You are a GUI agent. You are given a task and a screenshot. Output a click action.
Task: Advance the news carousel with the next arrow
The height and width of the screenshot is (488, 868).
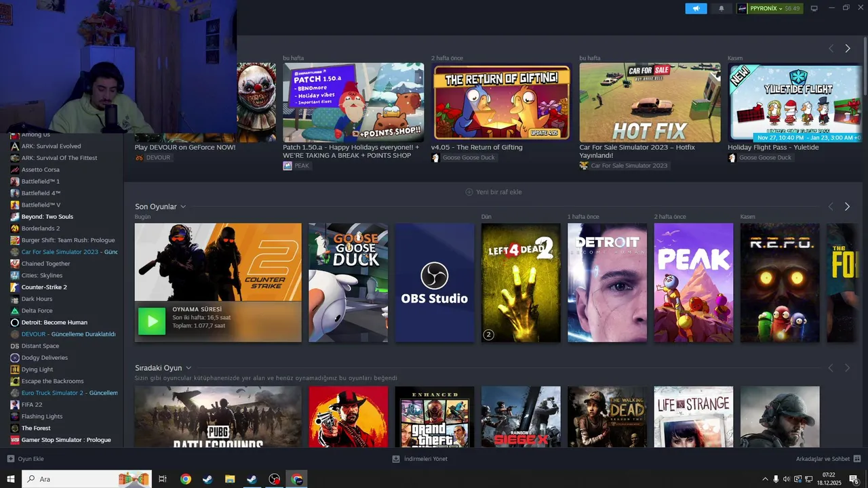[x=848, y=49]
